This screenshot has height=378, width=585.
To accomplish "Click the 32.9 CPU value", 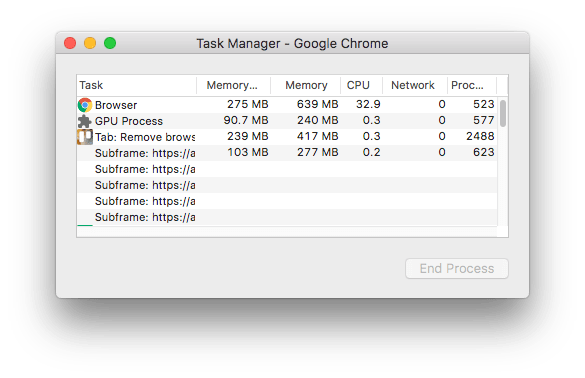I will [x=368, y=104].
